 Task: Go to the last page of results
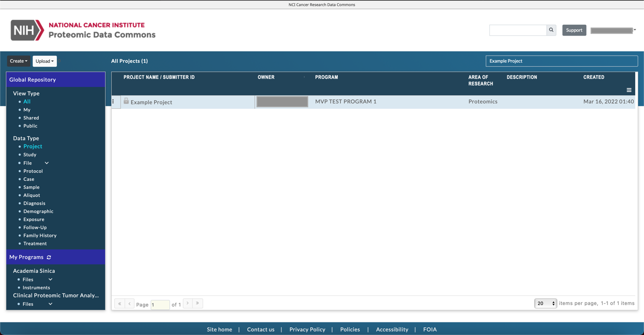pos(197,303)
